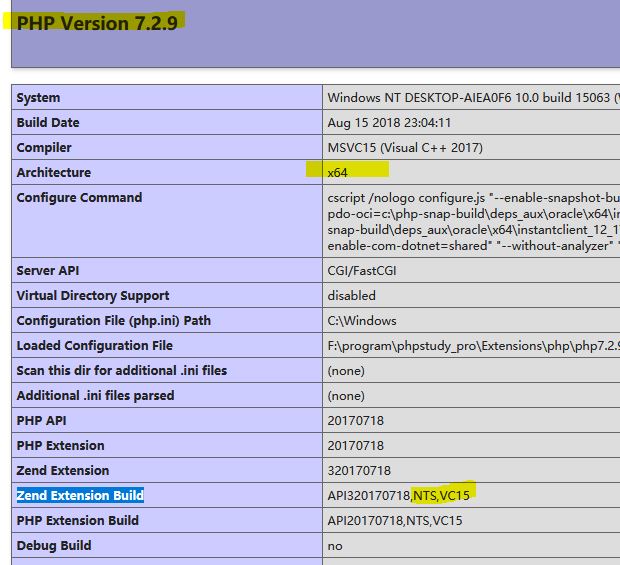Screen dimensions: 620x565
Task: Click the 'PHP API' label
Action: [x=41, y=420]
